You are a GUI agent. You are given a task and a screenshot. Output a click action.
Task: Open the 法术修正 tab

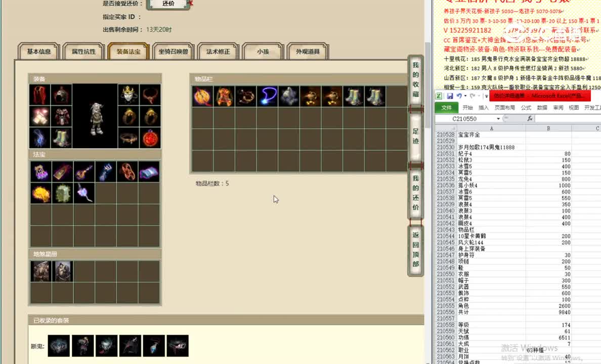click(x=218, y=52)
